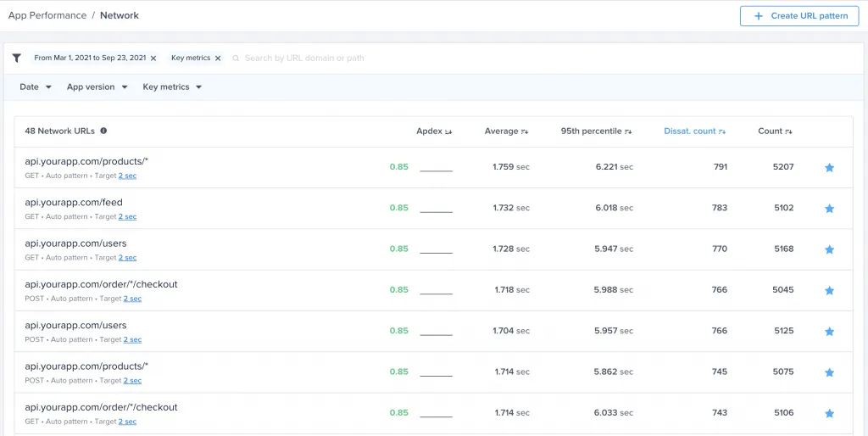Open the App version dropdown
Image resolution: width=868 pixels, height=436 pixels.
click(x=97, y=87)
